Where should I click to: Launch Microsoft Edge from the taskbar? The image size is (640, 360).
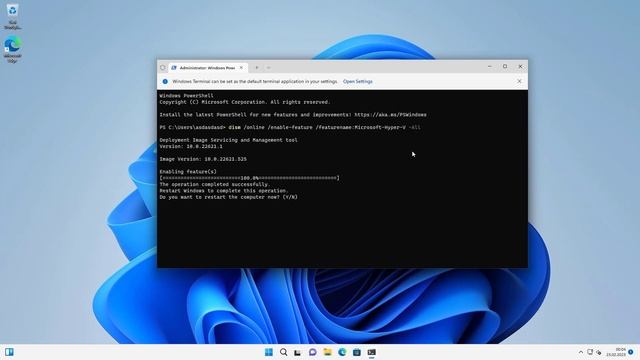click(x=342, y=352)
